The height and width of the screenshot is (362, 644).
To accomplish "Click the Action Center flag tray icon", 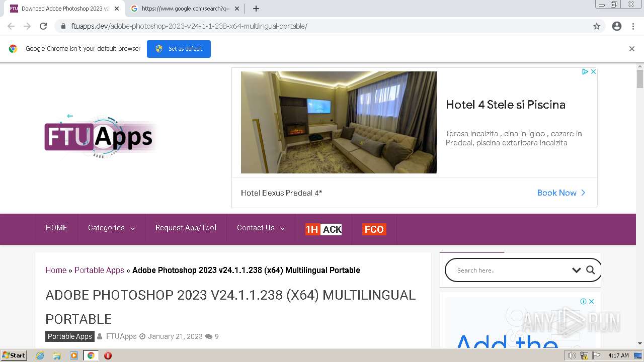I will [596, 355].
